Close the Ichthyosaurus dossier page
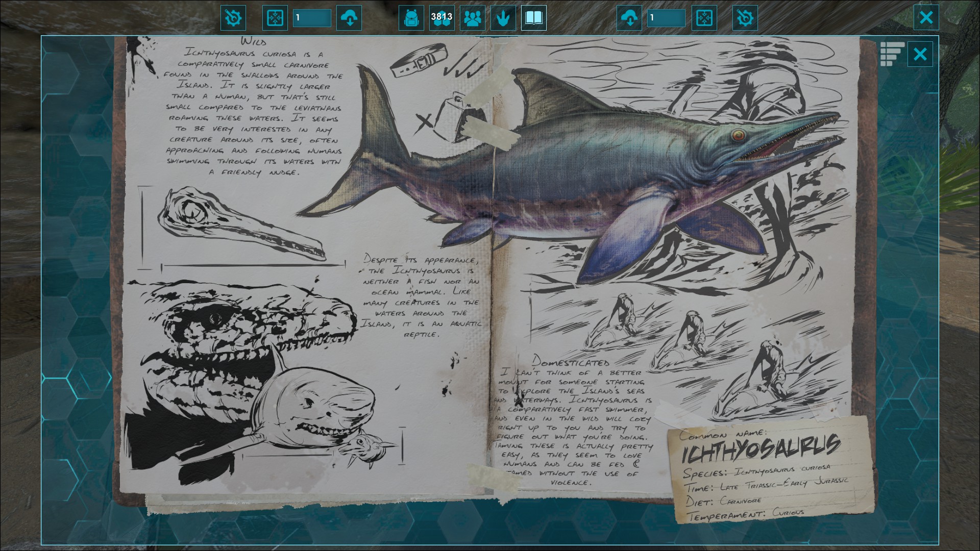Viewport: 980px width, 551px height. coord(920,54)
